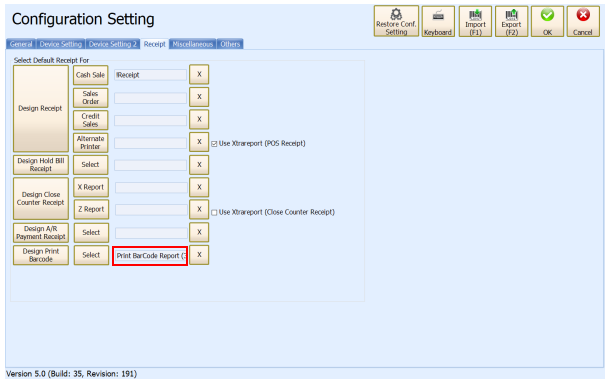Click the Design Receipt button
The width and height of the screenshot is (608, 386).
[41, 108]
